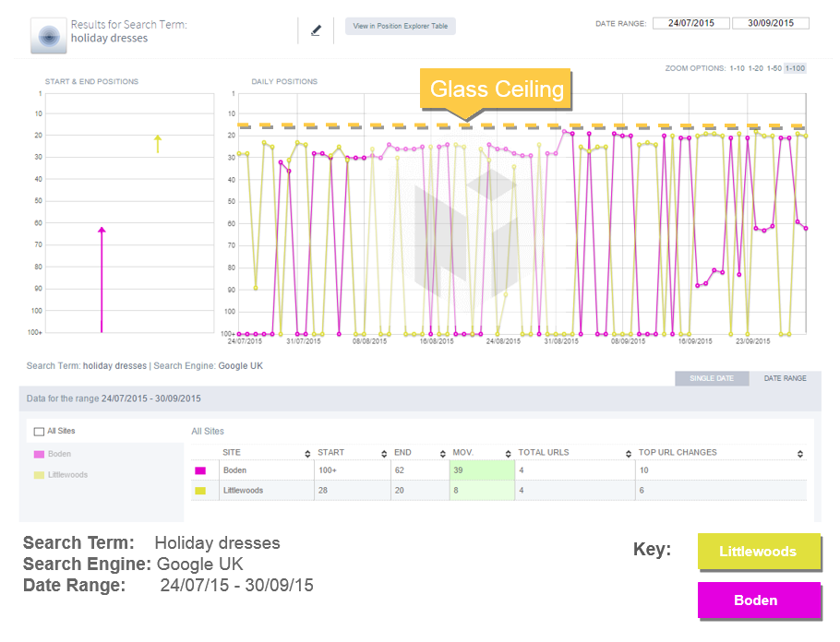
Task: Click the 31/07/2015 date label on chart axis
Action: [x=303, y=341]
